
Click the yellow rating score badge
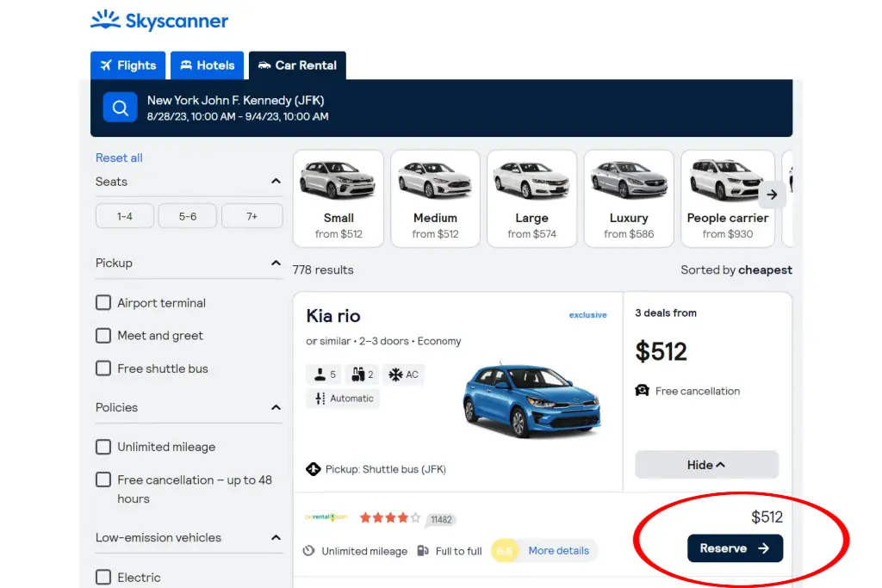point(505,551)
